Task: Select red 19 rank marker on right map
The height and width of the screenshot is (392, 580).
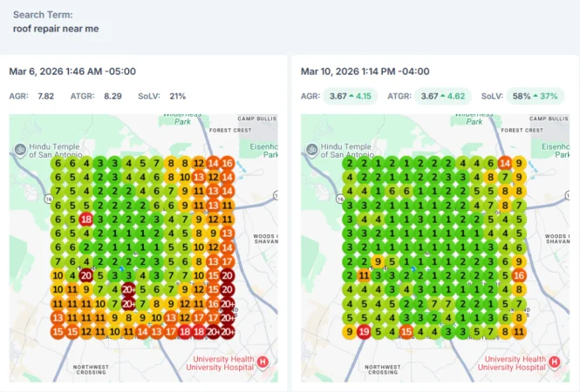Action: (364, 332)
